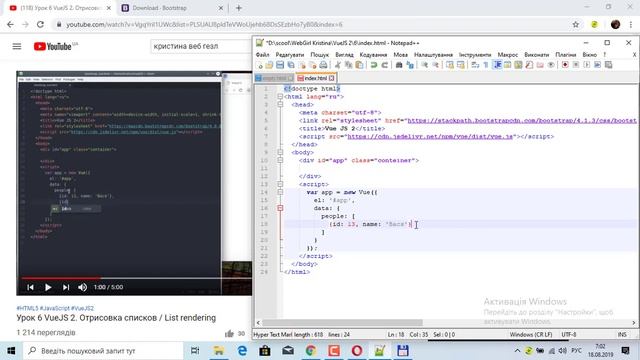The image size is (640, 360).
Task: Open the Кодування menu
Action: (x=373, y=55)
